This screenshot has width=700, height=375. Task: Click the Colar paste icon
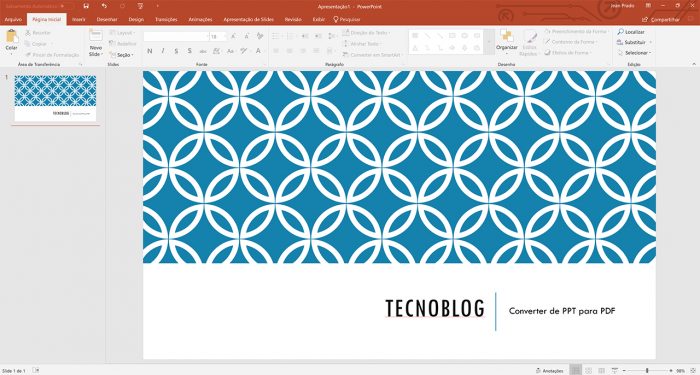click(x=12, y=36)
